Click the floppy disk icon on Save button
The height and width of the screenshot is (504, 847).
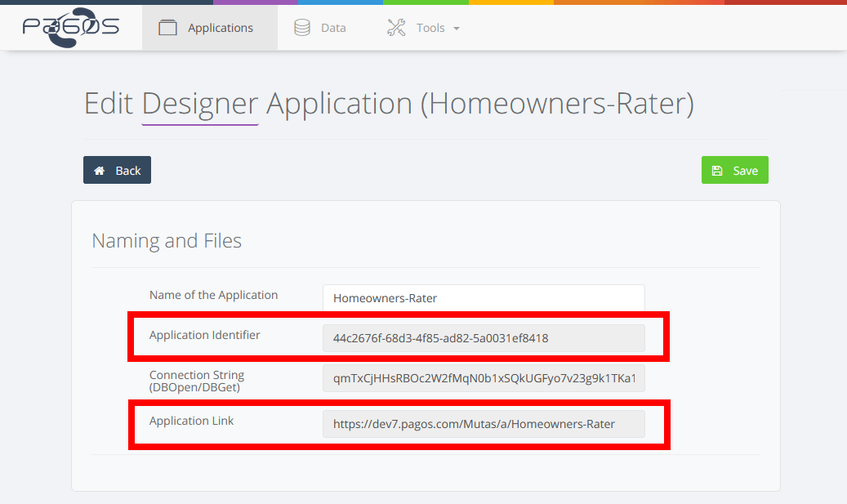718,170
